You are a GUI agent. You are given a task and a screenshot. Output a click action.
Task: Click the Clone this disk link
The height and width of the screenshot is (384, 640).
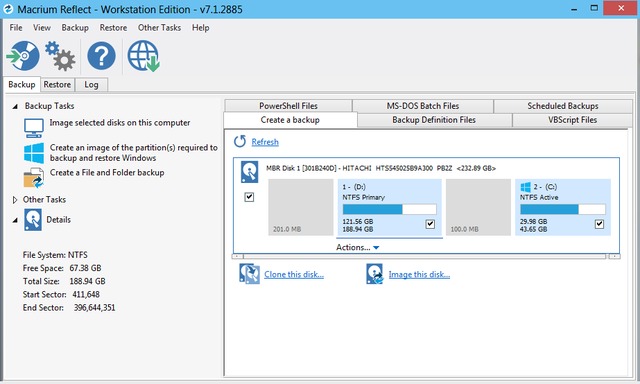[294, 274]
